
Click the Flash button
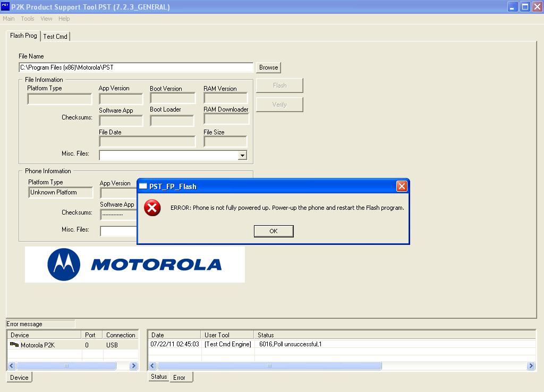click(x=279, y=86)
